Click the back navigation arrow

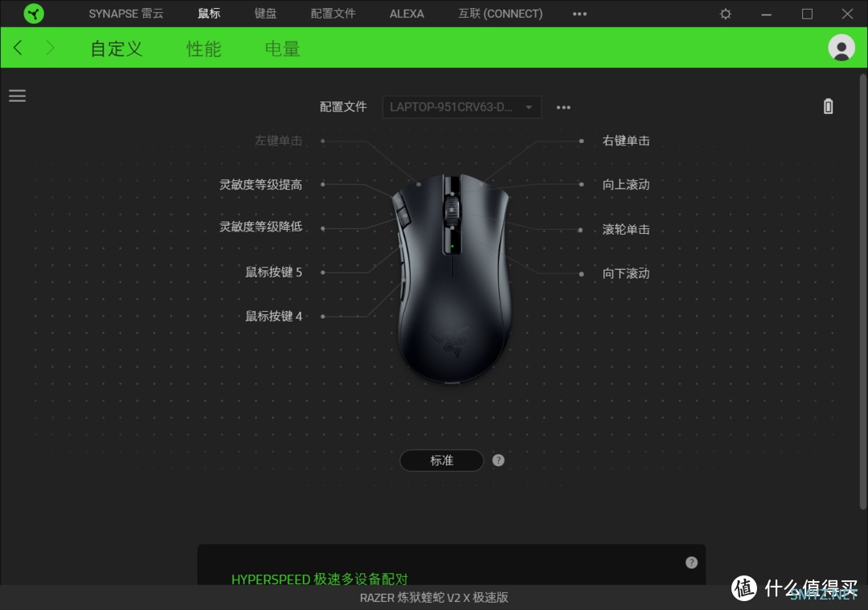coord(18,48)
